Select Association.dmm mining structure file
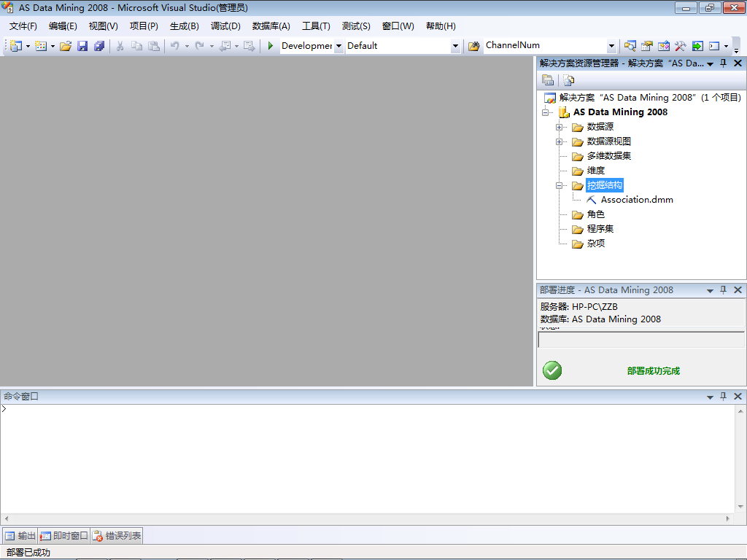 coord(637,200)
